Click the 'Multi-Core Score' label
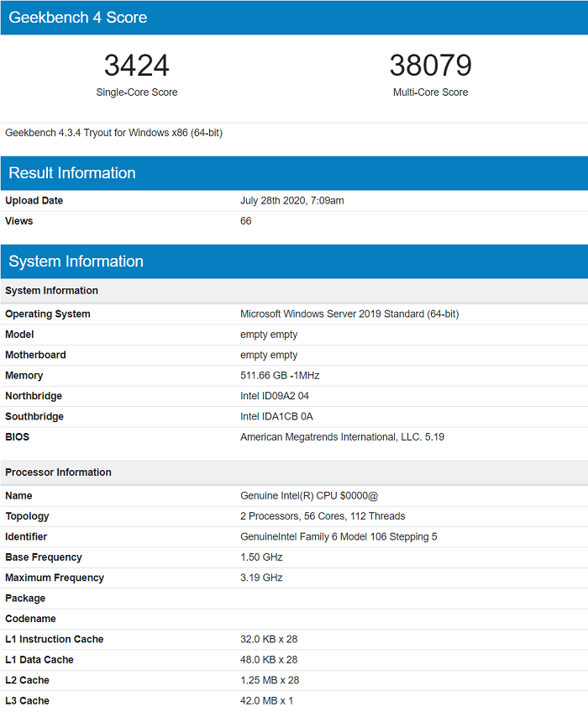The width and height of the screenshot is (588, 723). coord(430,92)
